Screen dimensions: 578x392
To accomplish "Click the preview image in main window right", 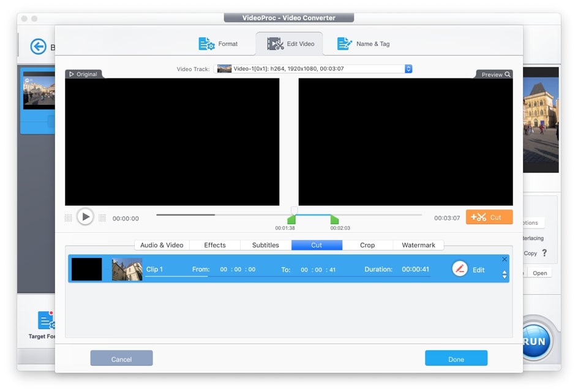I will click(x=541, y=120).
